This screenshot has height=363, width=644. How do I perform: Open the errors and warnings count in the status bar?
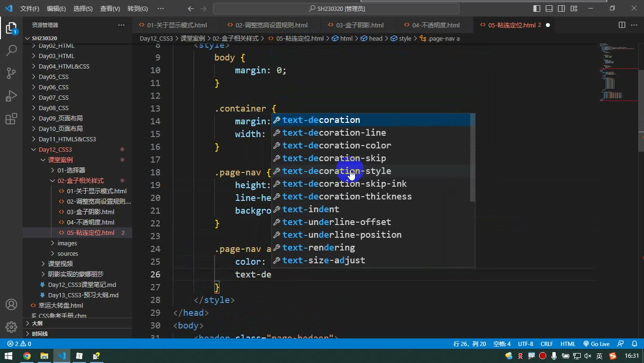click(19, 344)
